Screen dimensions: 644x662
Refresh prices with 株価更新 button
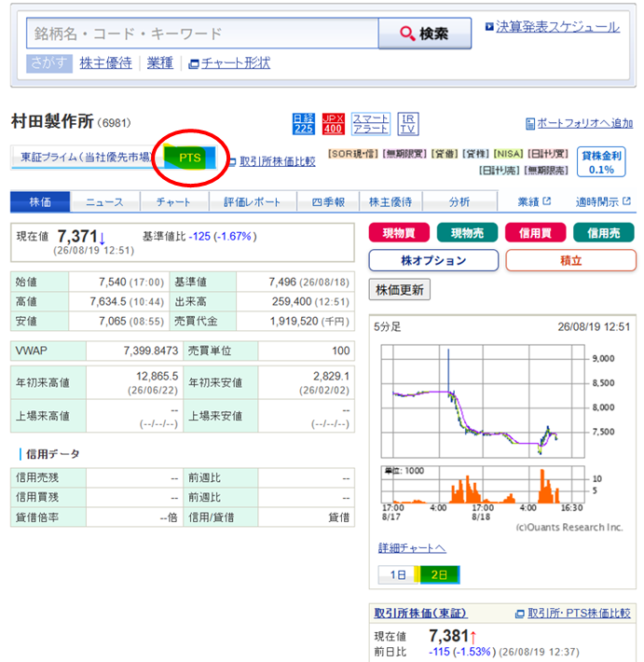[400, 290]
